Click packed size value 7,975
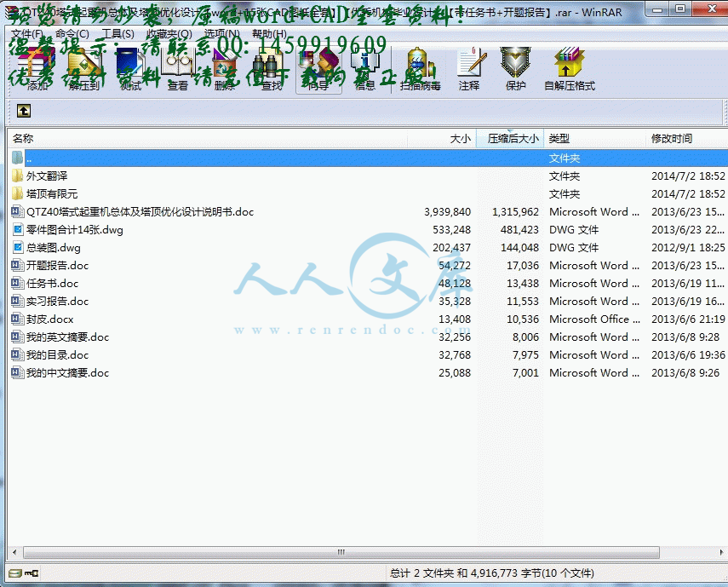 tap(525, 354)
